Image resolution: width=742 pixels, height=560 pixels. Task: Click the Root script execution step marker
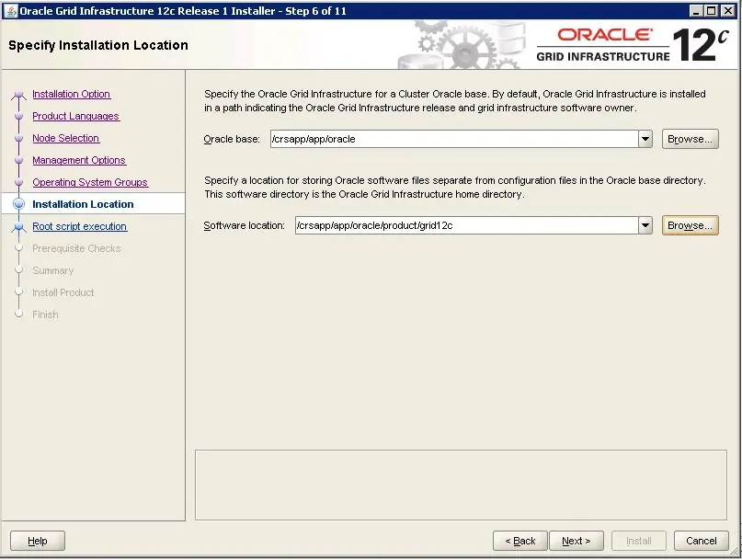(x=19, y=227)
